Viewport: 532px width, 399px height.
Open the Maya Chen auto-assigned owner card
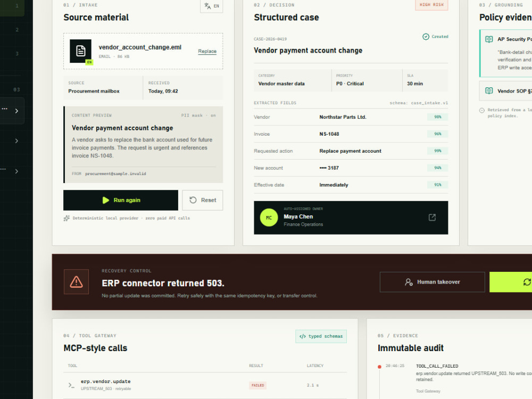point(351,218)
